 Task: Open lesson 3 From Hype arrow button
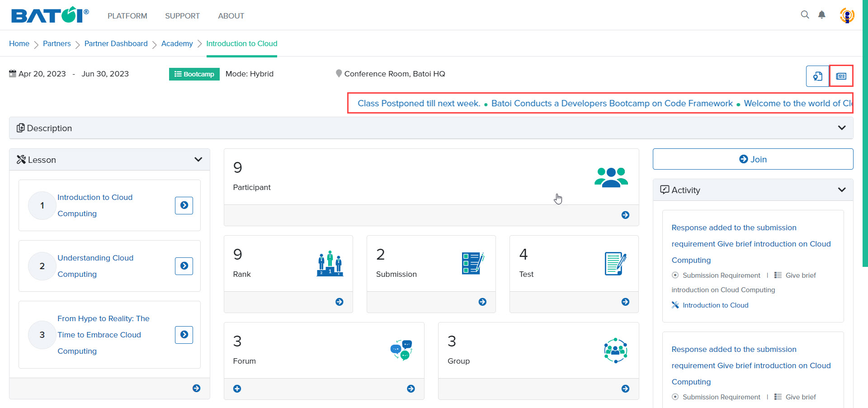coord(184,335)
